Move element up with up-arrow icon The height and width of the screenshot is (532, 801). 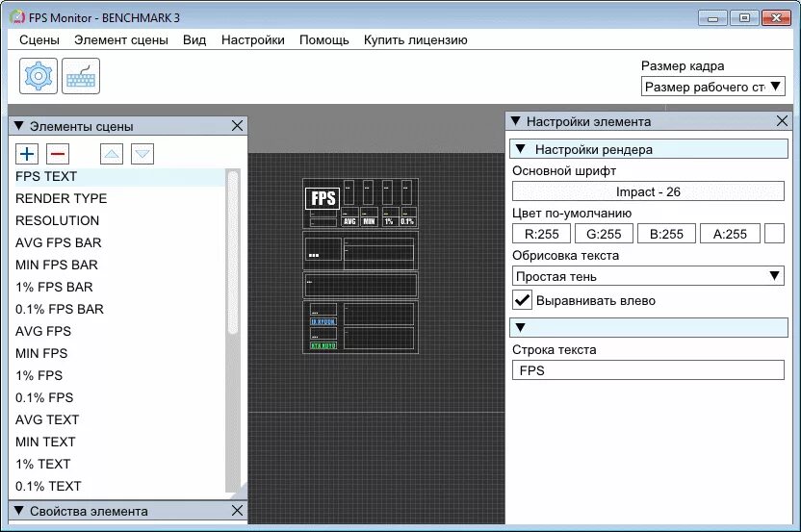(112, 154)
